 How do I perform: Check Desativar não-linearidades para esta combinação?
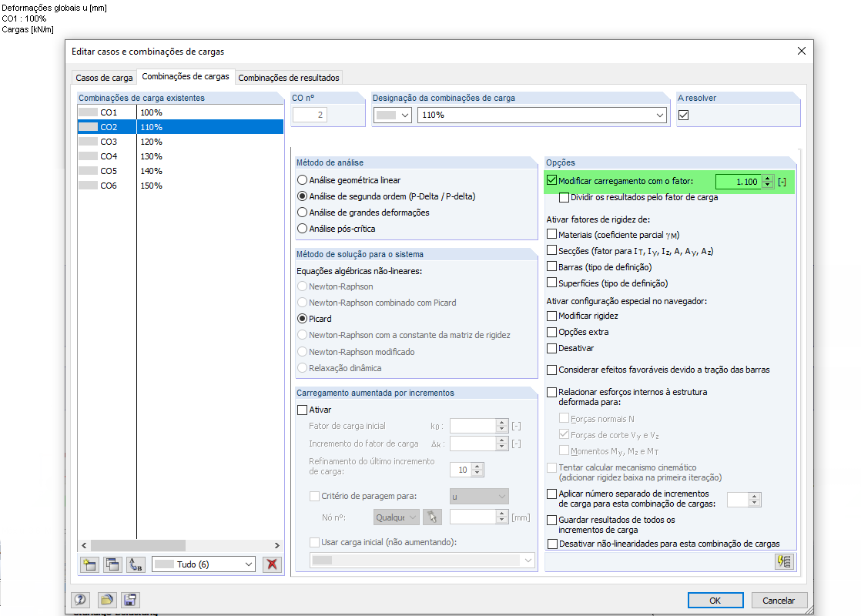tap(552, 544)
